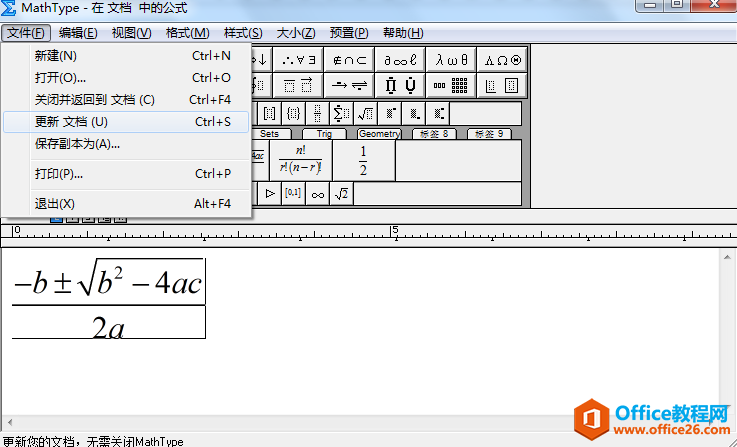Screen dimensions: 737x447
Task: Open the miscellaneous symbols palette (∂∞ℓ)
Action: (400, 60)
